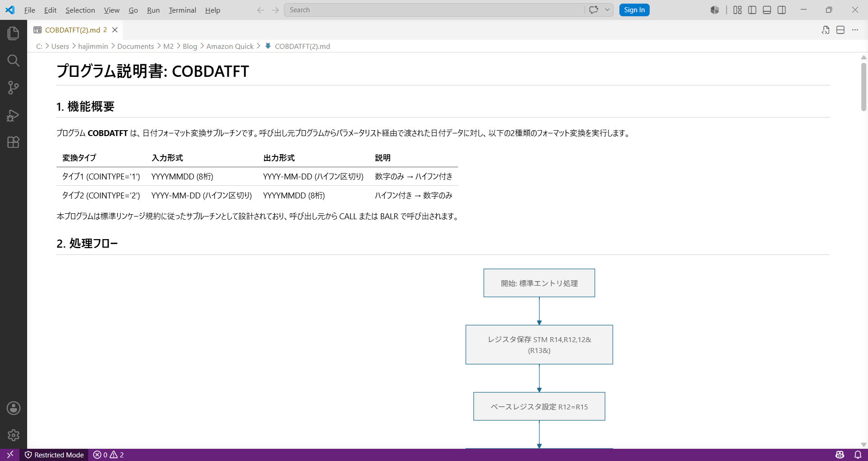The width and height of the screenshot is (868, 461).
Task: Click the vertical scrollbar thumb of preview
Action: click(x=863, y=87)
